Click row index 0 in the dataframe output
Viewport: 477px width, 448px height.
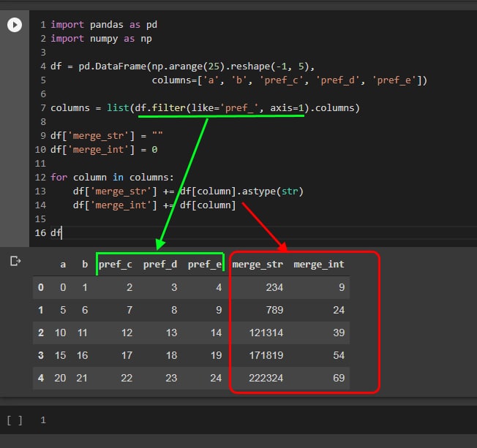click(x=41, y=287)
